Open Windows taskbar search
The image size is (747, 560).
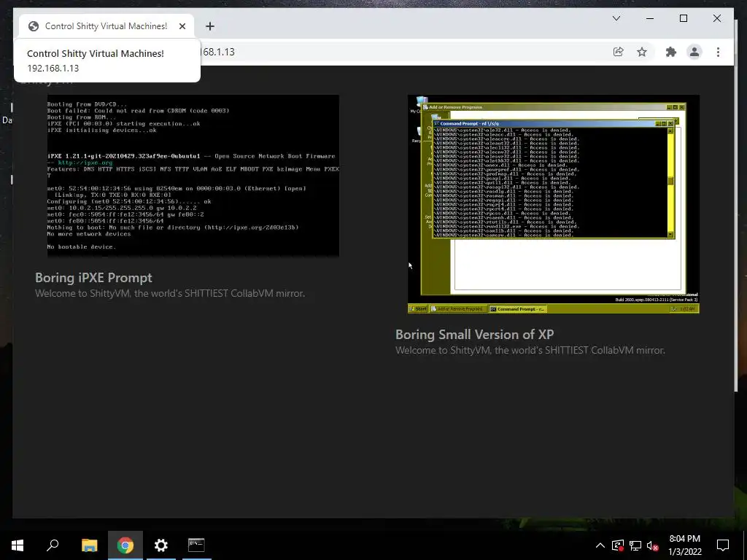53,545
